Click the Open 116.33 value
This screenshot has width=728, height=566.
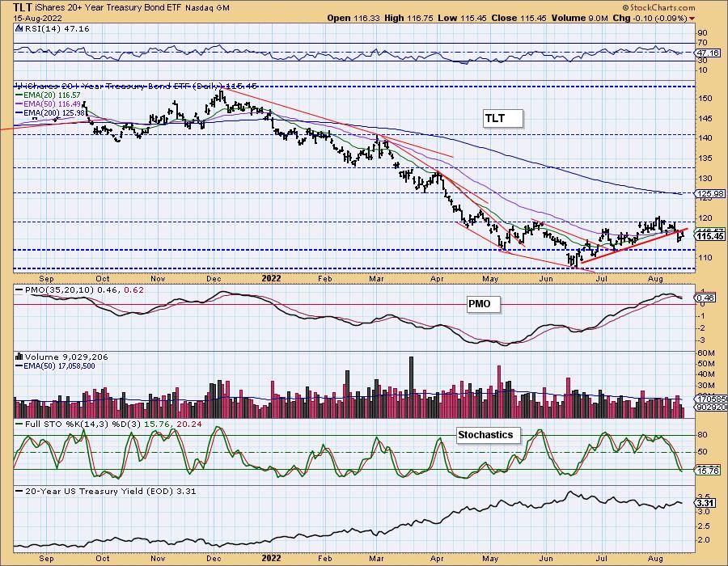coord(353,18)
